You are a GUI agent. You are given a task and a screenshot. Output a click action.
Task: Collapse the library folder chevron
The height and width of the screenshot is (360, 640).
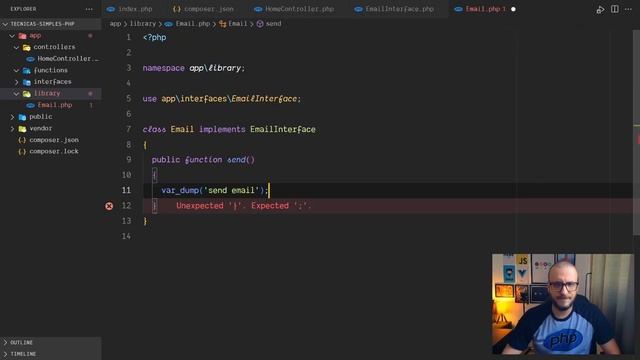tap(16, 94)
